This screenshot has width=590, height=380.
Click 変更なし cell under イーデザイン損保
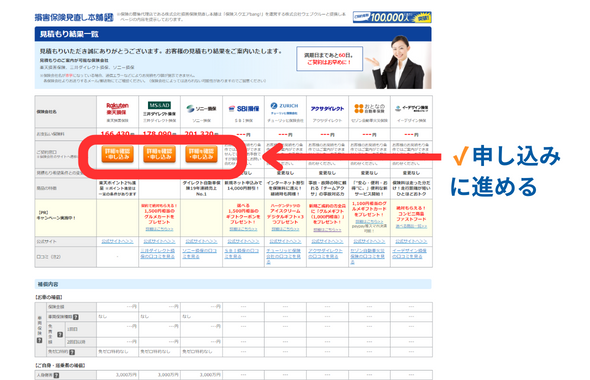click(x=411, y=173)
